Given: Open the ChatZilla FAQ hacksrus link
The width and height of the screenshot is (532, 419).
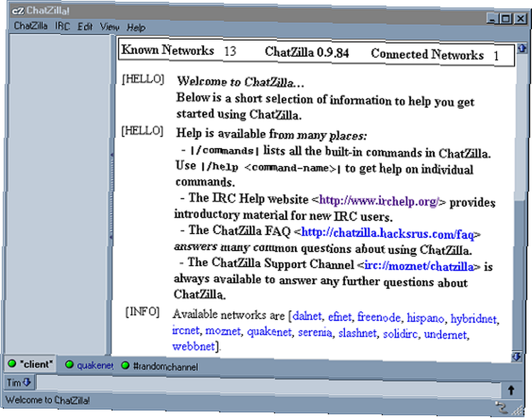Looking at the screenshot, I should click(x=387, y=233).
